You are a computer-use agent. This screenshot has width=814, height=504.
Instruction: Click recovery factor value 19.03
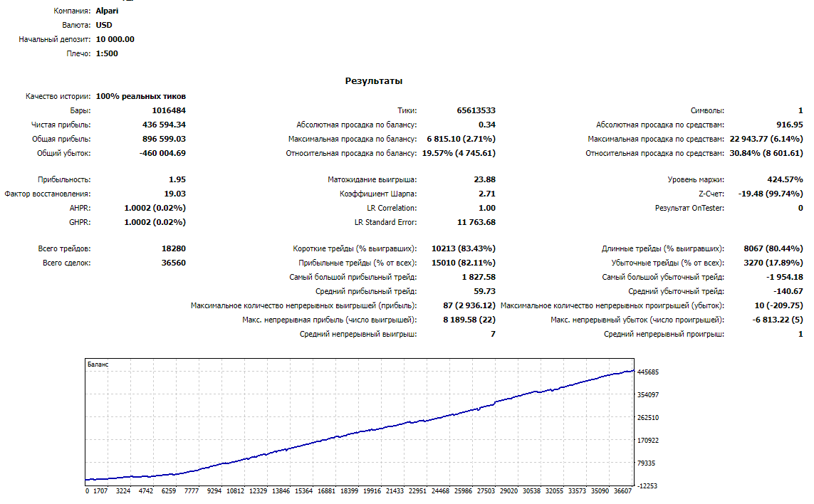[175, 194]
